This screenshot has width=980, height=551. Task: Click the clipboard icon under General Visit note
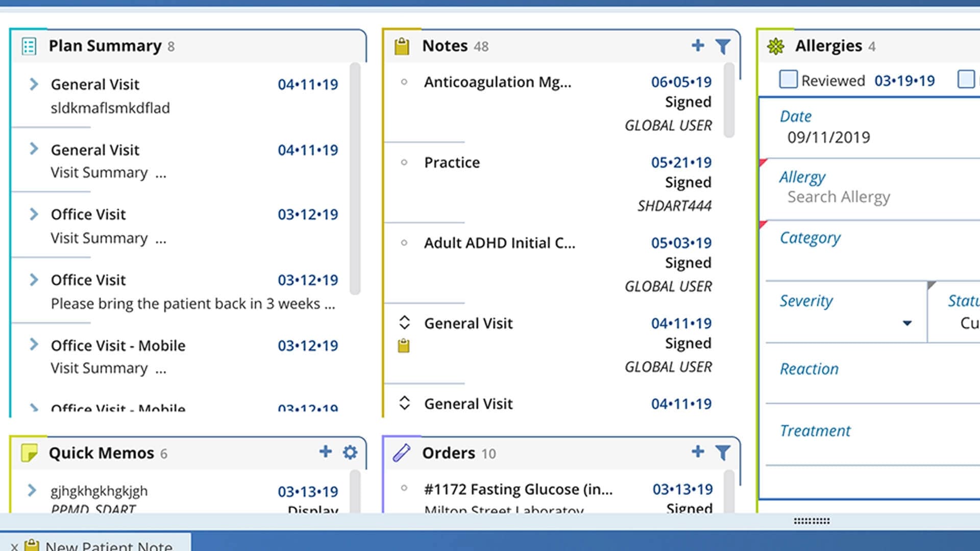(404, 346)
